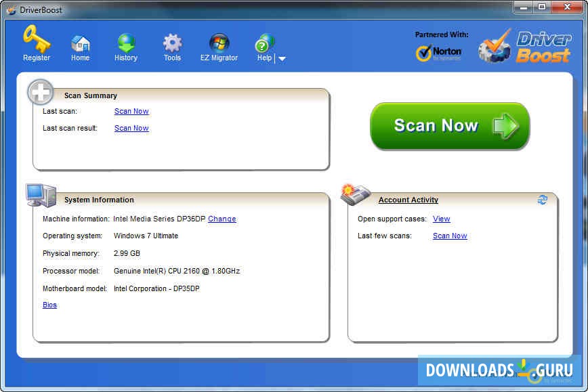Maximize the DriverBoost window
This screenshot has height=392, width=588.
coord(541,7)
